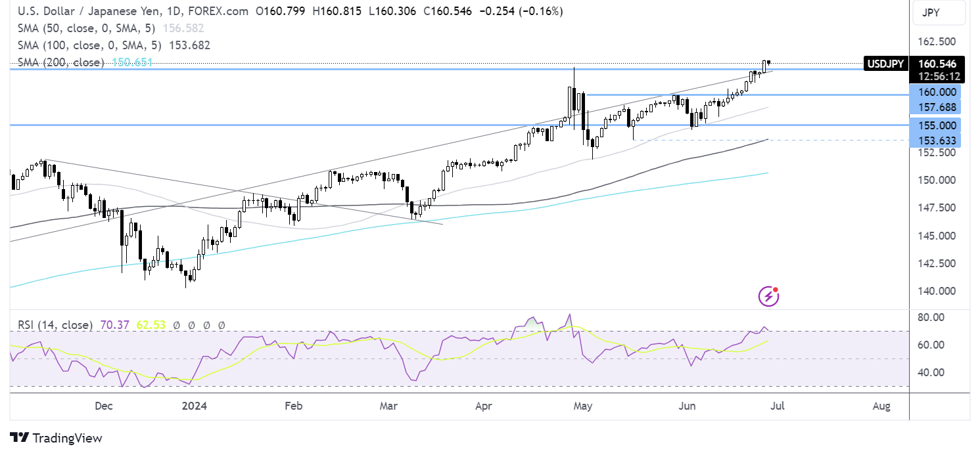Click the high price H160.815
The width and height of the screenshot is (980, 455).
338,11
